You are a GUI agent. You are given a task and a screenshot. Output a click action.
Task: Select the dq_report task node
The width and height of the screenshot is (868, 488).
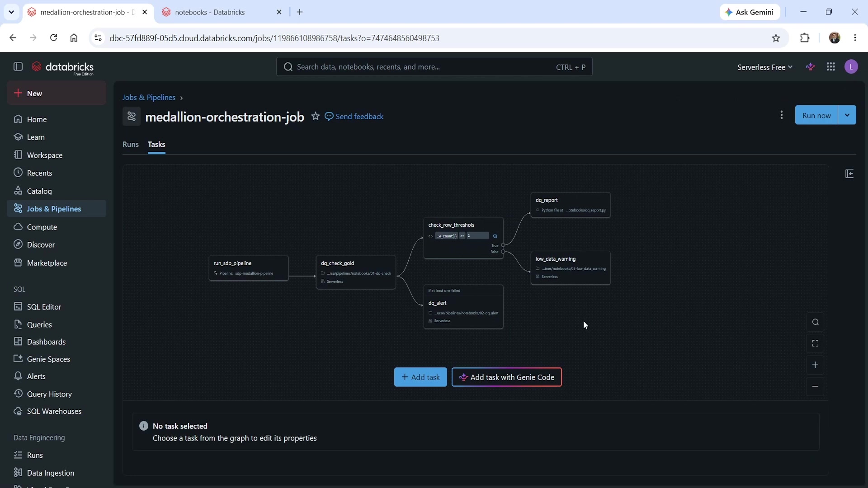point(571,205)
